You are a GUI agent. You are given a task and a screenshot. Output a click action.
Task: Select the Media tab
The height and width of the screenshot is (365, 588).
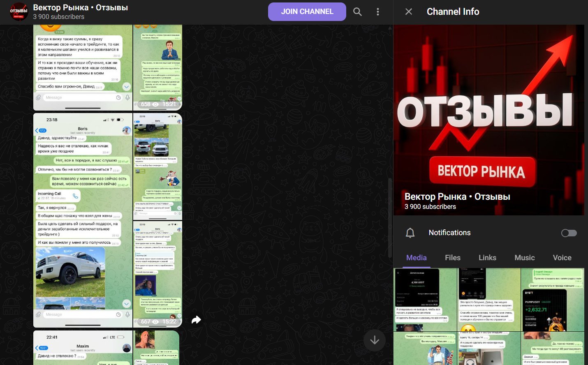417,258
